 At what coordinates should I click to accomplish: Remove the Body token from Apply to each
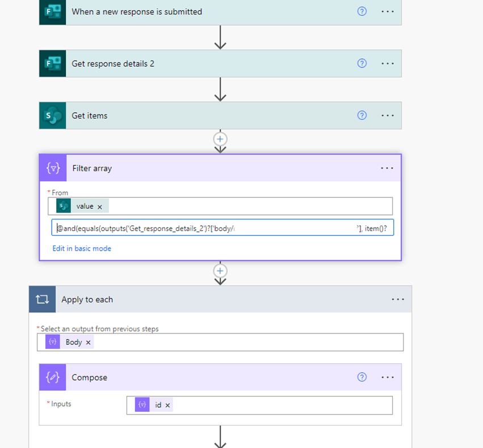coord(87,341)
